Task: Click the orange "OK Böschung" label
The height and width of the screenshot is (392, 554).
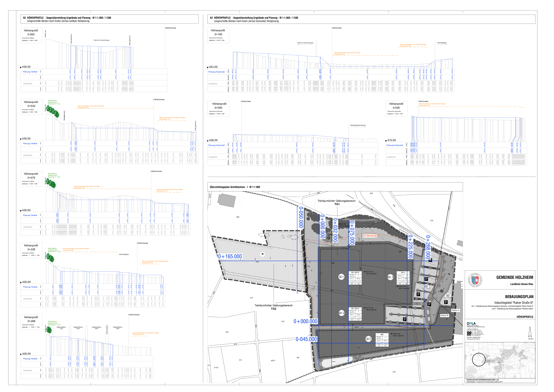Action: [370, 236]
